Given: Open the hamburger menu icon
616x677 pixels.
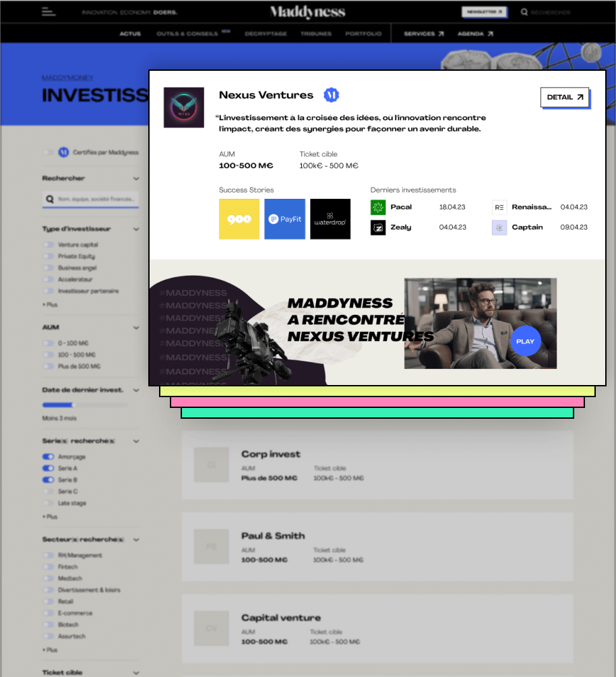Looking at the screenshot, I should click(x=48, y=11).
